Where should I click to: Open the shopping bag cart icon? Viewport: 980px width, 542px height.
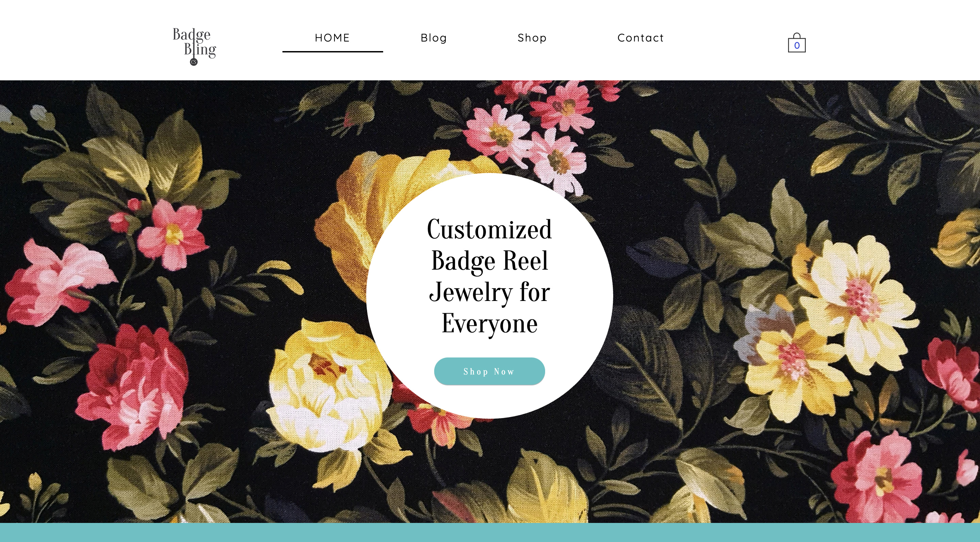pos(797,43)
